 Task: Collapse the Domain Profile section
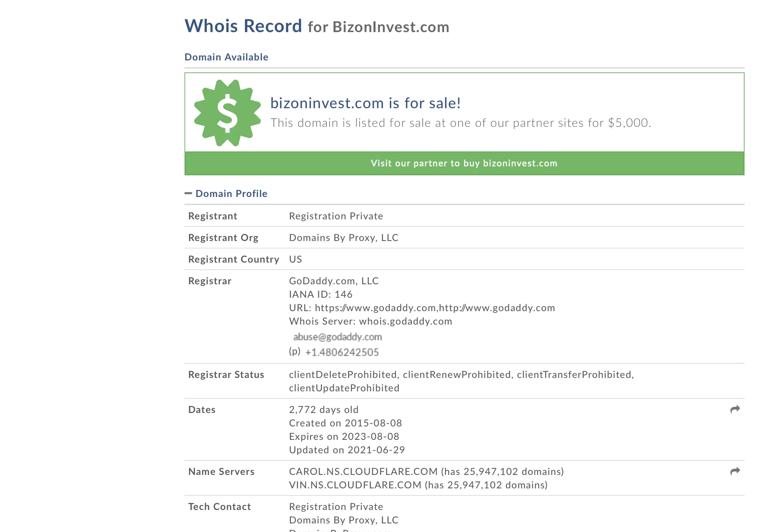coord(188,193)
